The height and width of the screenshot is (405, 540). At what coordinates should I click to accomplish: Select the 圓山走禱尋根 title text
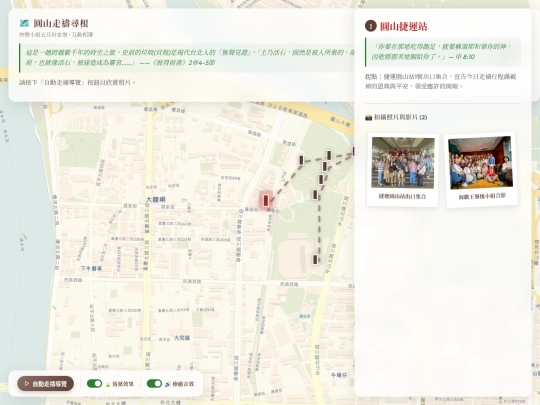[x=61, y=23]
